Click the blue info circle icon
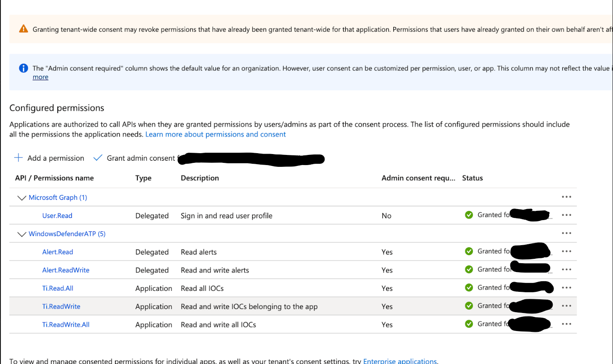This screenshot has width=613, height=364. (x=23, y=68)
